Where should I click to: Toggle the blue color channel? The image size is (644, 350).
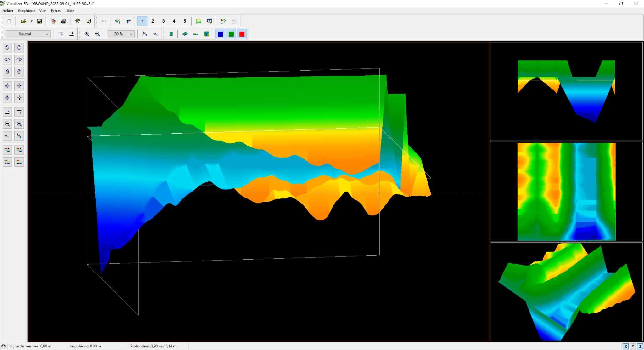[221, 34]
